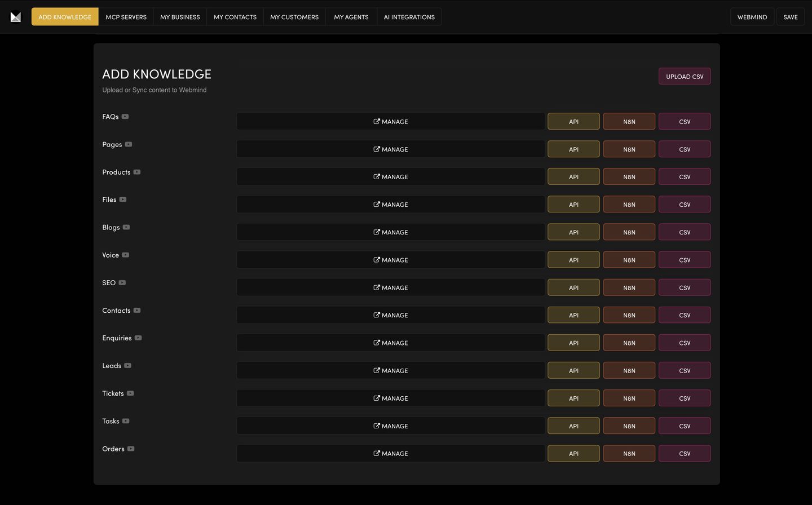Click the API button for FAQs
Screen dimensions: 812x505
pos(573,122)
